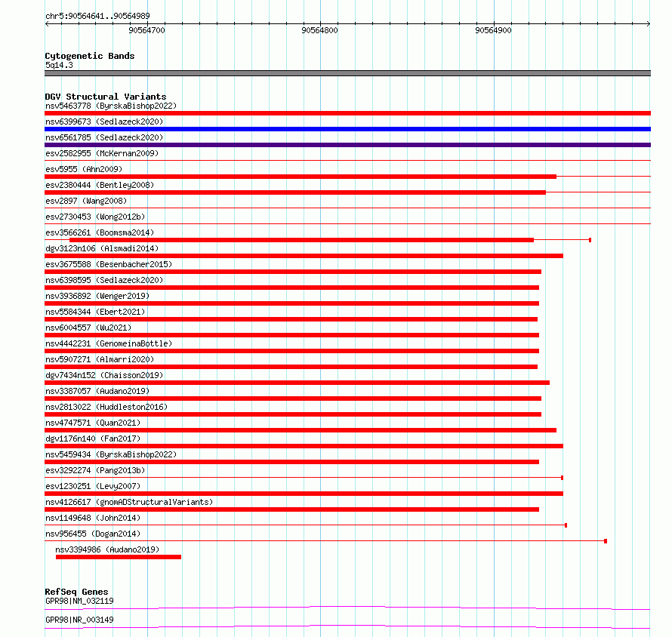Click the 5q14.3 cytogenetic band label
This screenshot has width=672, height=637.
[x=59, y=65]
